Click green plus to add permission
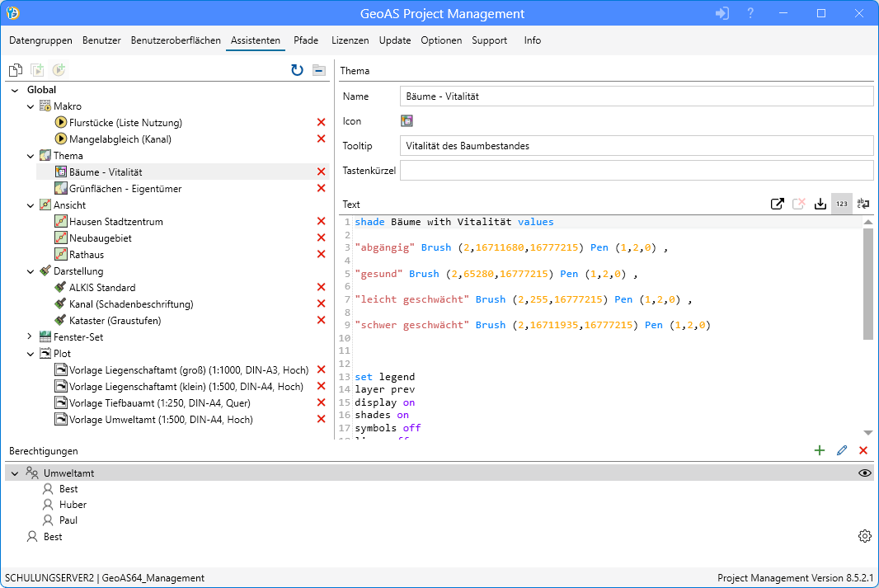Image resolution: width=879 pixels, height=588 pixels. click(x=819, y=450)
